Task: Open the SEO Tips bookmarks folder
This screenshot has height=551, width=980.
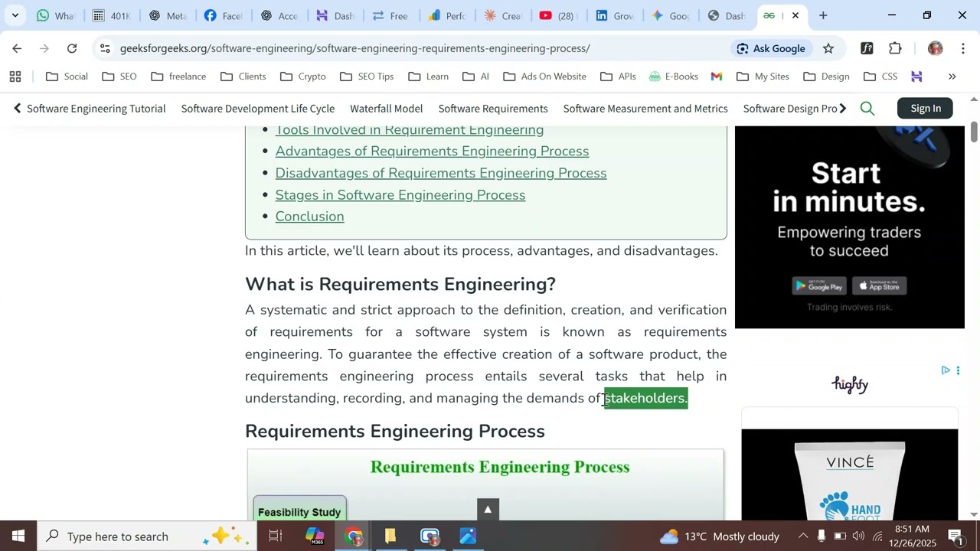Action: (367, 77)
